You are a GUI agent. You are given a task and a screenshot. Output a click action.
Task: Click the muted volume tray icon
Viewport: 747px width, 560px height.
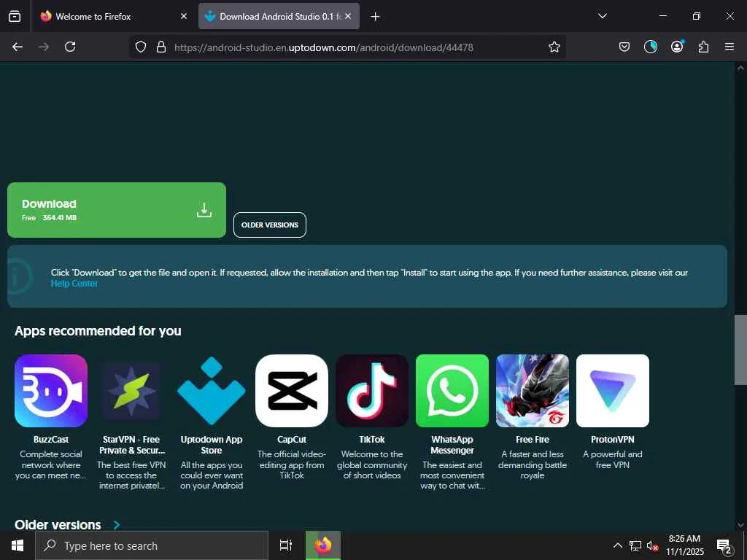[x=652, y=545]
